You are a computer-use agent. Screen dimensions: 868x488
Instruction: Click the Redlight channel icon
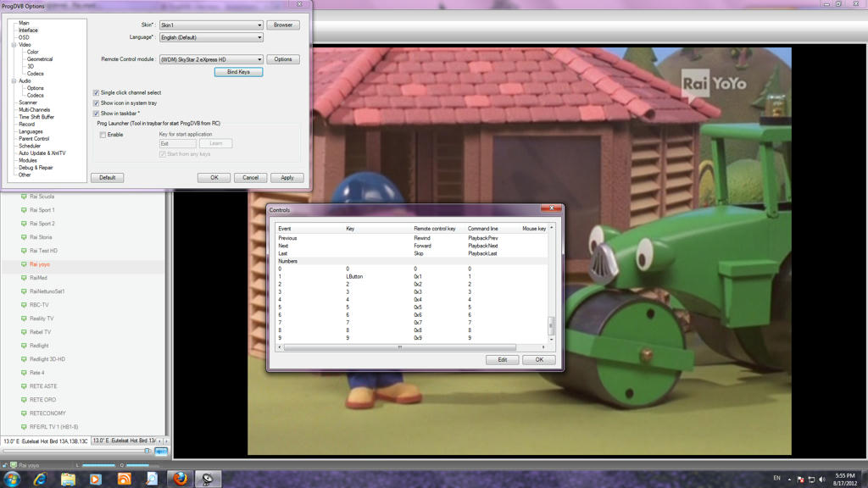(x=24, y=346)
